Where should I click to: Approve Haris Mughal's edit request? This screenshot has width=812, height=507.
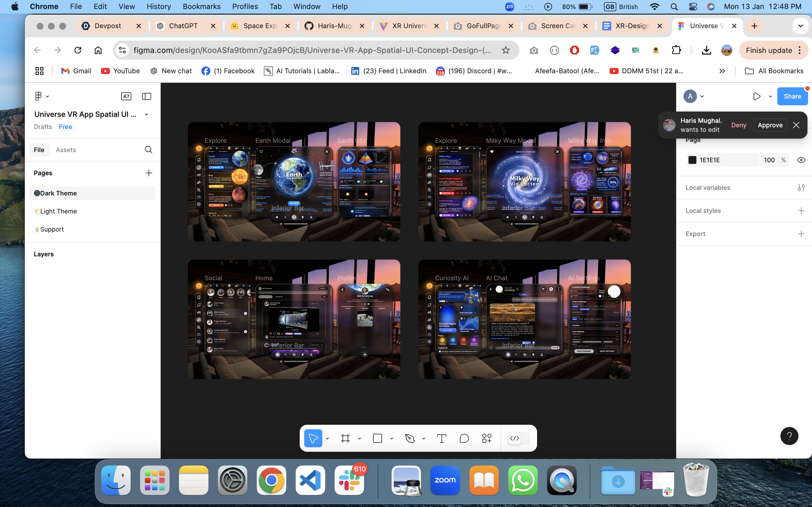click(770, 125)
